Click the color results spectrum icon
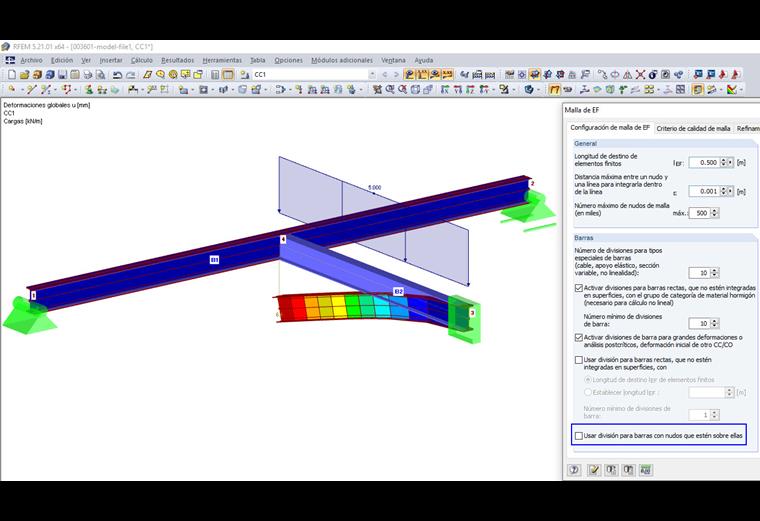This screenshot has height=521, width=760. click(x=732, y=89)
